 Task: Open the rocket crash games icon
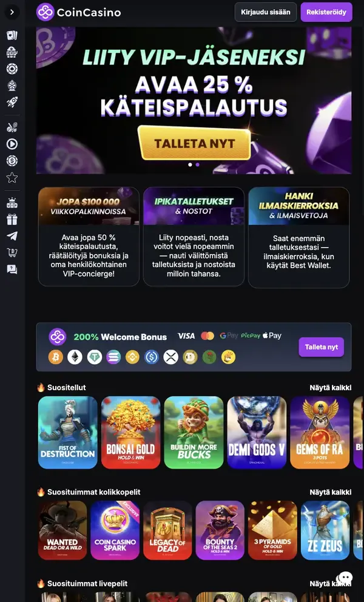pos(12,102)
